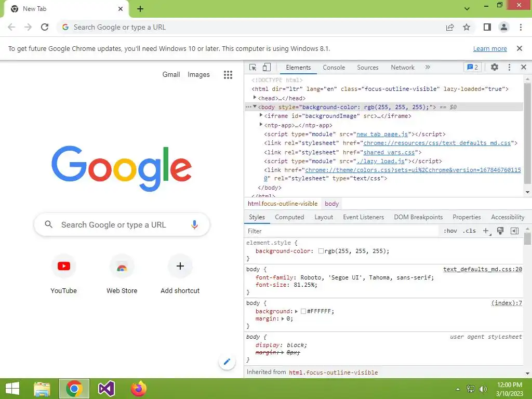The width and height of the screenshot is (532, 399).
Task: Switch to the Network tab
Action: tap(403, 67)
